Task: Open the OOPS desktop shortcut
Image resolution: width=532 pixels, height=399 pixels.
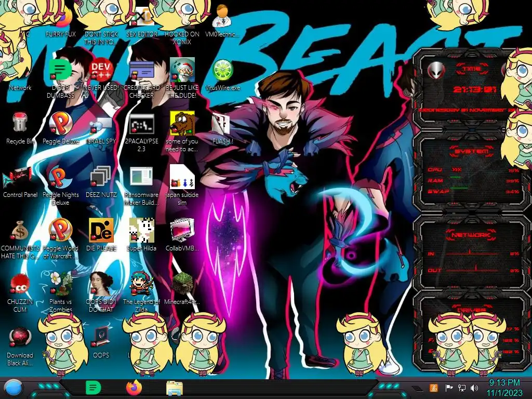Action: pos(101,342)
